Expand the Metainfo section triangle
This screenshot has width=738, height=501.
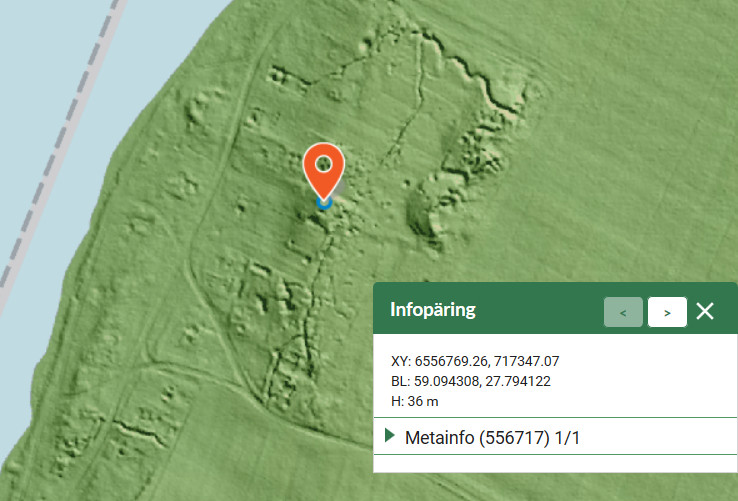pos(390,436)
